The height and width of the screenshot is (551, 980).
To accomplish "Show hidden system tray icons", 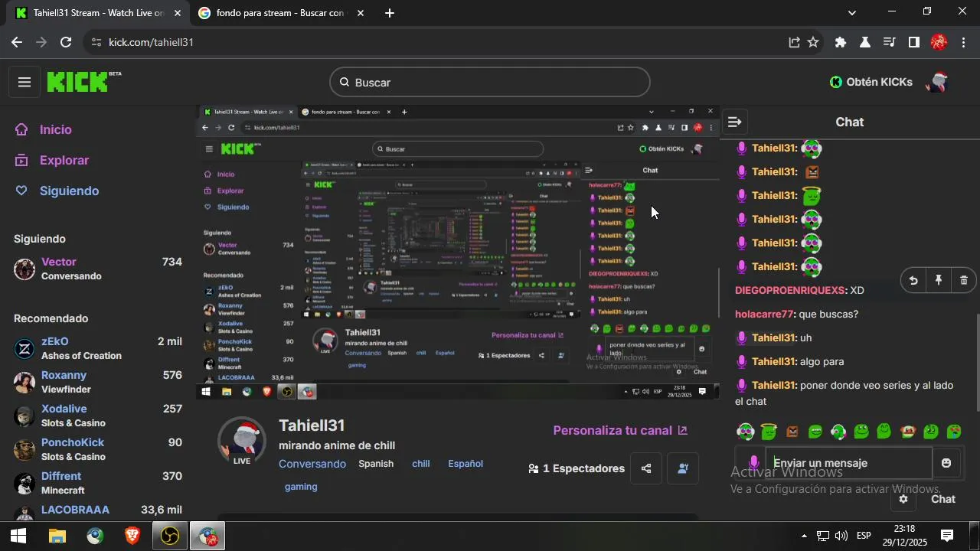I will click(803, 536).
